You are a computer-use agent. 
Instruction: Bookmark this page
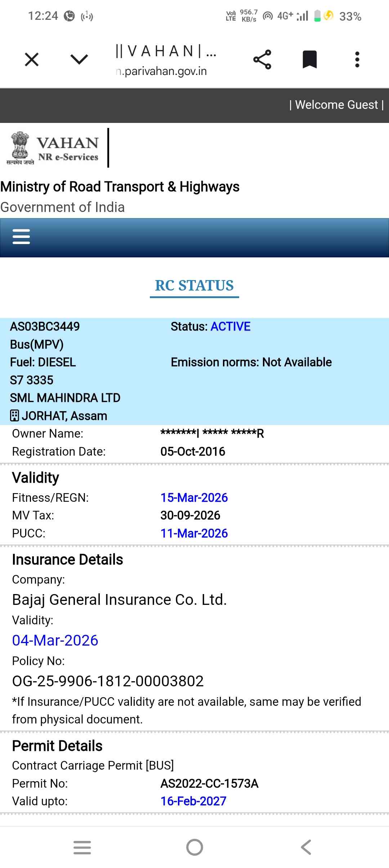pos(309,59)
